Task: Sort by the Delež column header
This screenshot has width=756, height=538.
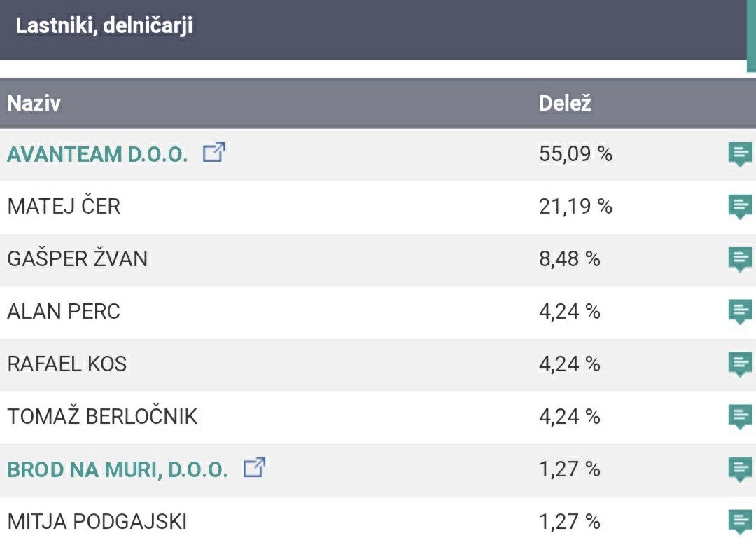Action: [x=565, y=104]
